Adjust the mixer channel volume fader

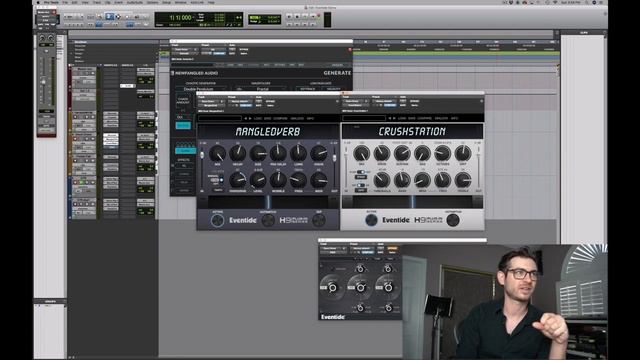click(43, 82)
